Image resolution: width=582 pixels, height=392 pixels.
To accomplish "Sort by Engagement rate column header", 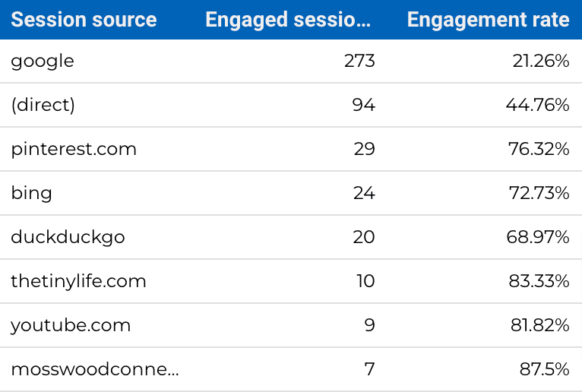I will tap(488, 20).
